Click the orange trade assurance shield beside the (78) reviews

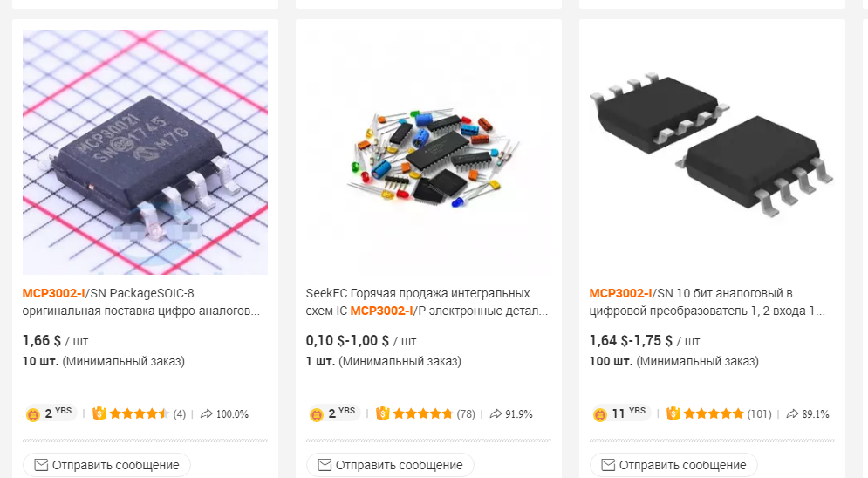click(x=382, y=413)
